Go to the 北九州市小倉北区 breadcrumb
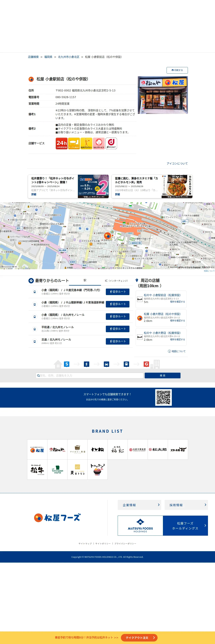This screenshot has width=215, height=644. point(69,57)
